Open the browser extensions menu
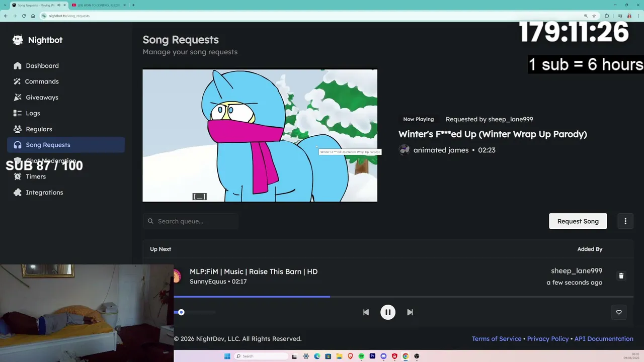 tap(607, 16)
